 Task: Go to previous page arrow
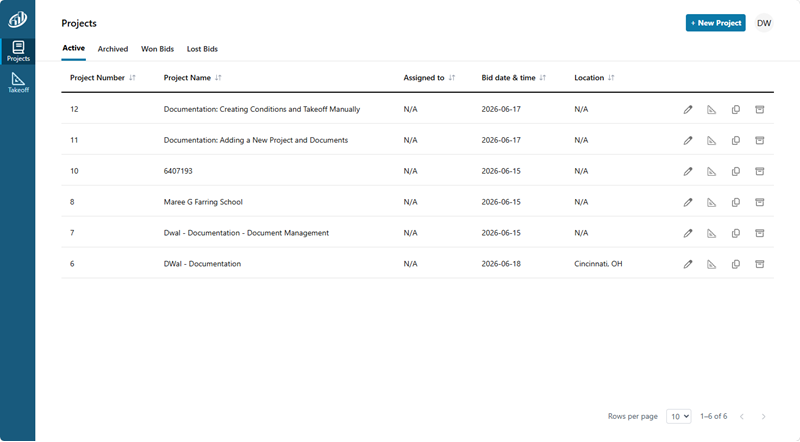742,416
